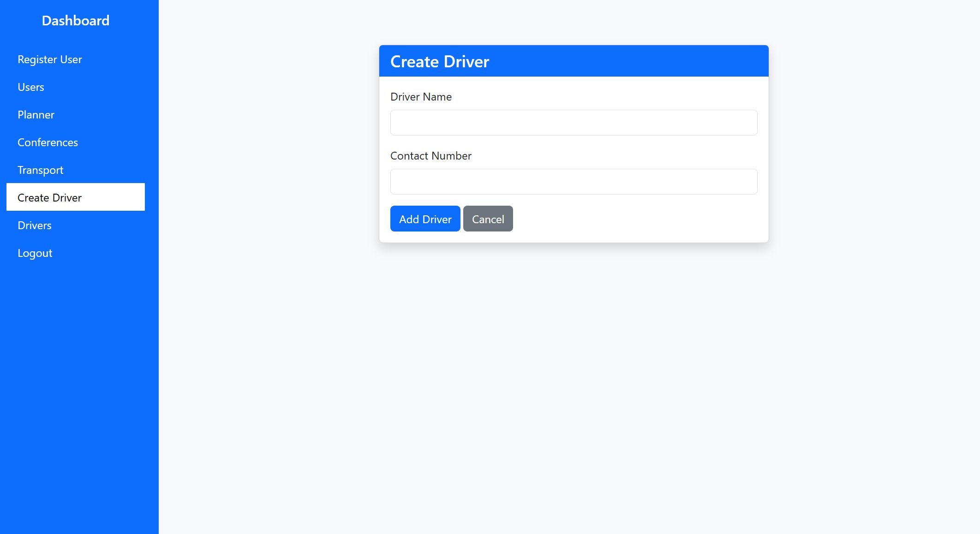The image size is (980, 534).
Task: Submit the form with Add Driver
Action: tap(425, 219)
